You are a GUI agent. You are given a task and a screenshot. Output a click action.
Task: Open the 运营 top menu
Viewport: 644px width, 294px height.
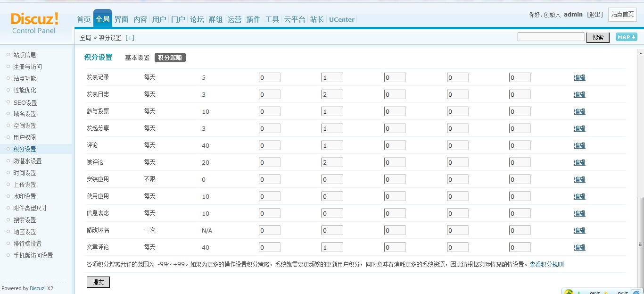235,19
